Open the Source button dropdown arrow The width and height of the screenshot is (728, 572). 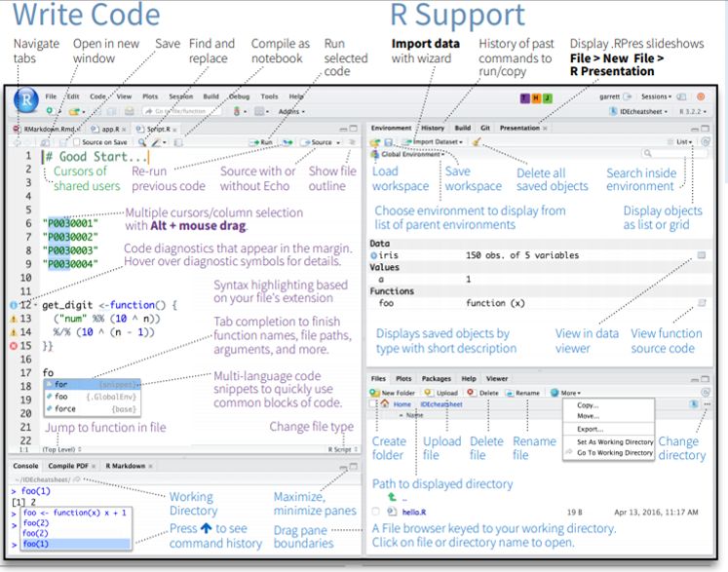click(338, 142)
